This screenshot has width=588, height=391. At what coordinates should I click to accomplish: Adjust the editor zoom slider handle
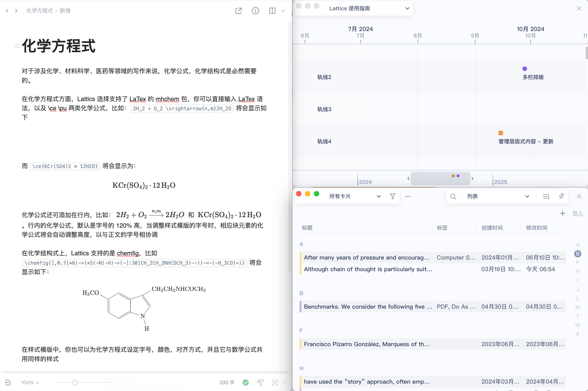[75, 383]
